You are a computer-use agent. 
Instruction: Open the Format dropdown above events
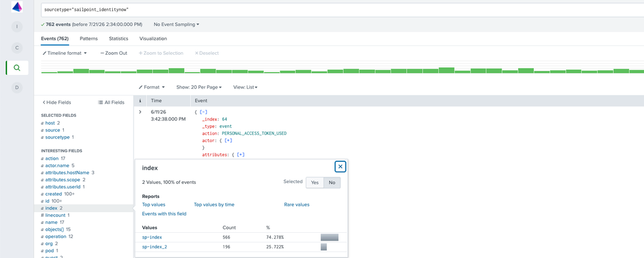click(x=152, y=88)
